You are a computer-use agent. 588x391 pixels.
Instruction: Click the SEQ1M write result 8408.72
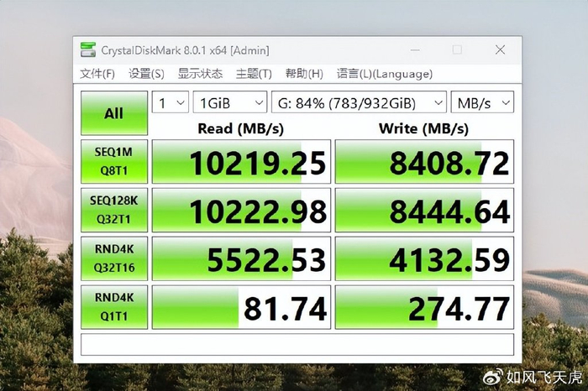(x=424, y=161)
